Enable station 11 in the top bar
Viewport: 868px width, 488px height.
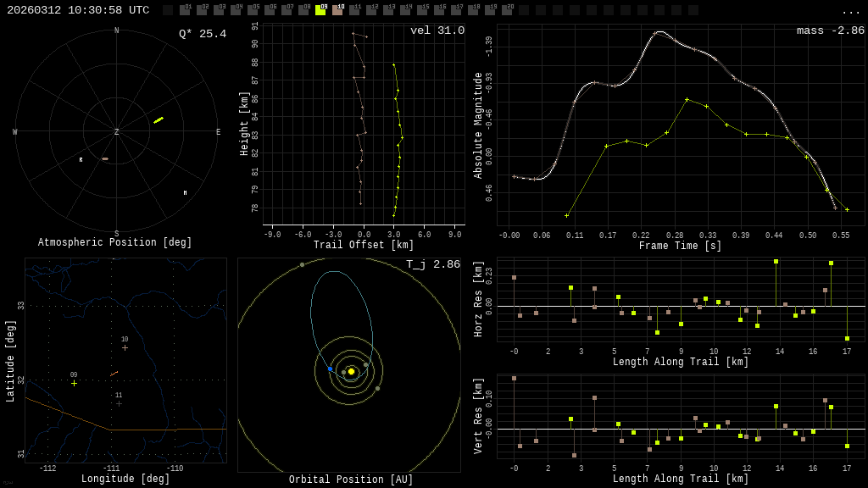pyautogui.click(x=354, y=10)
